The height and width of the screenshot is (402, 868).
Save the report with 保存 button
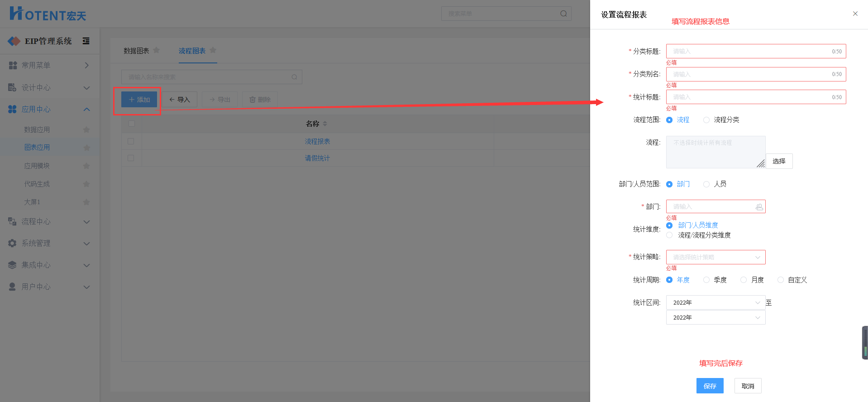point(710,386)
